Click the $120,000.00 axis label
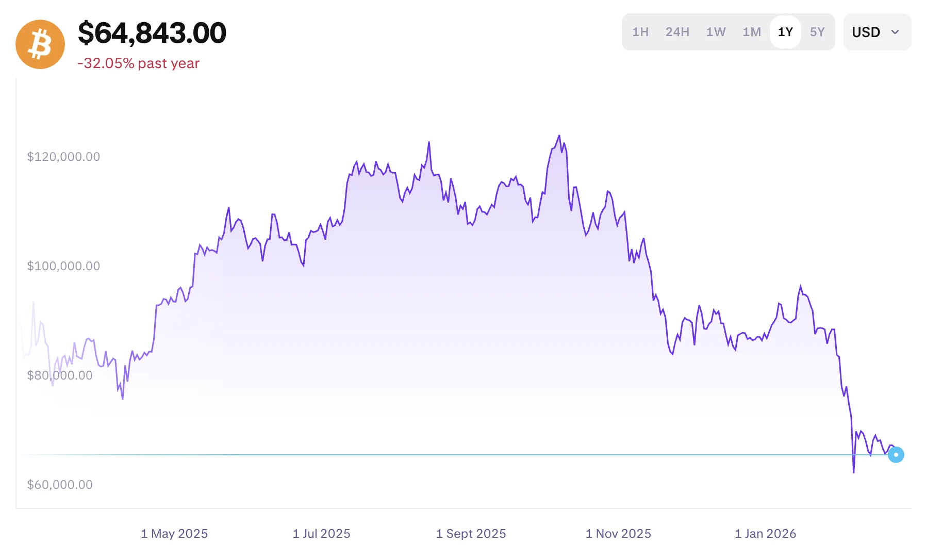This screenshot has height=560, width=926. point(63,157)
